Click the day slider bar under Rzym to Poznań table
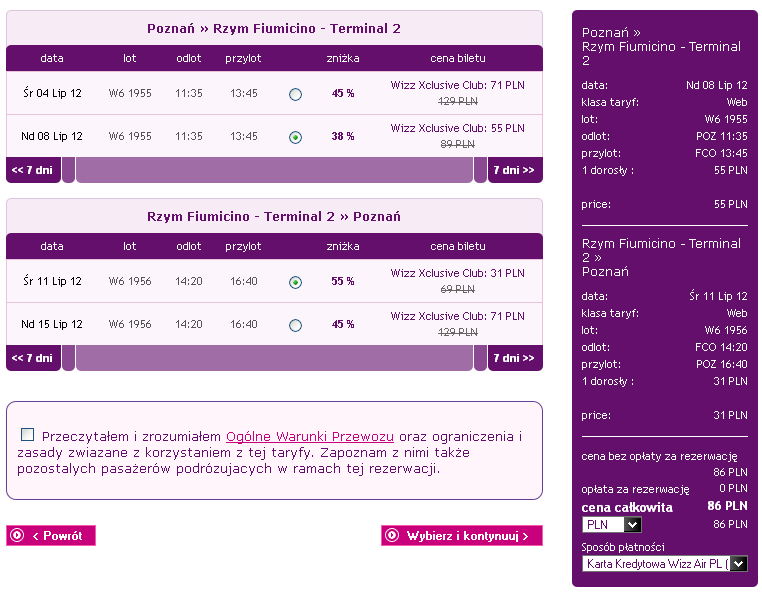Viewport: 762px width, 597px height. point(275,358)
